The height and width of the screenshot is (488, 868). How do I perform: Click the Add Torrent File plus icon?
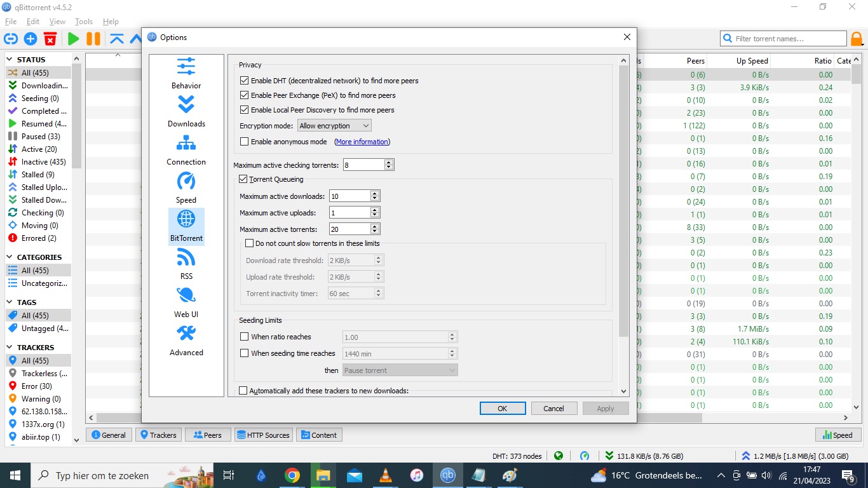(30, 39)
